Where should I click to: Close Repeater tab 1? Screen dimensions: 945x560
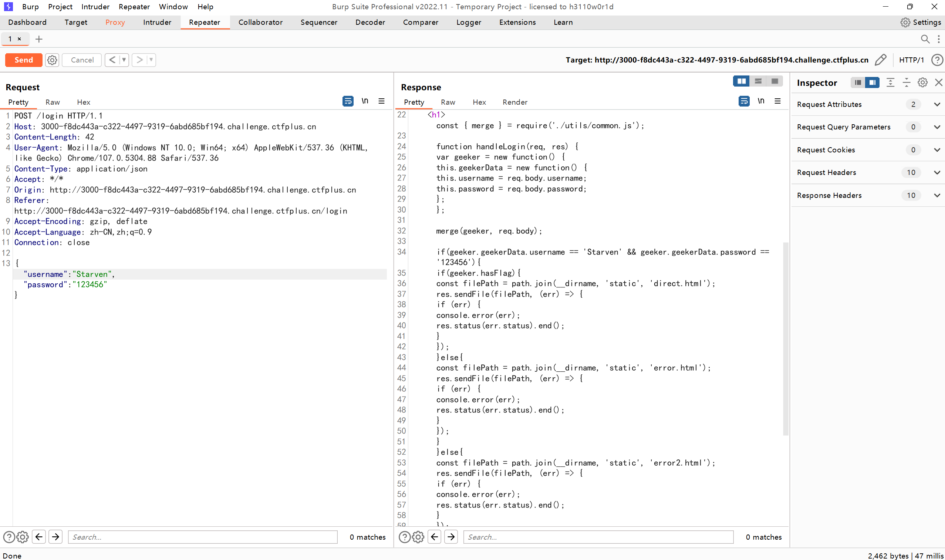pos(19,39)
